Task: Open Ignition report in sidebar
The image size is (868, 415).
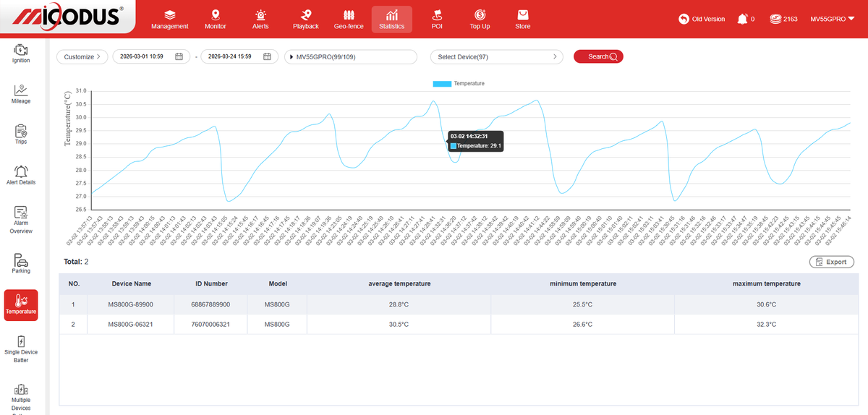Action: 21,54
